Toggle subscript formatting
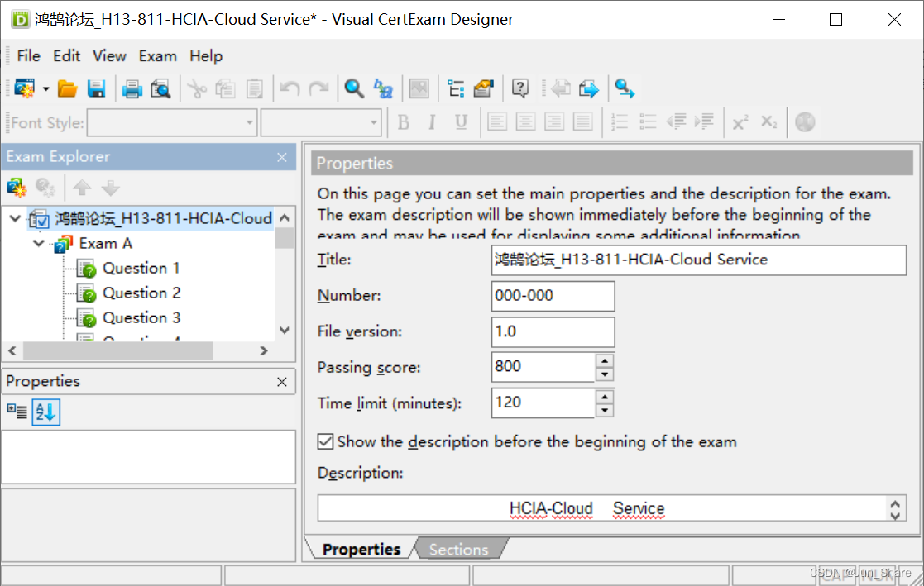The width and height of the screenshot is (924, 586). point(769,122)
